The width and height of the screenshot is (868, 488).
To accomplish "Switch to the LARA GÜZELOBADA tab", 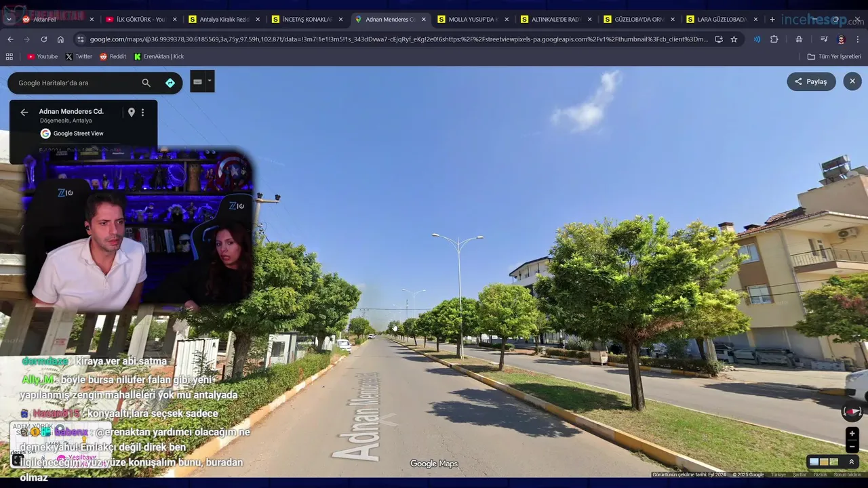I will pyautogui.click(x=722, y=20).
